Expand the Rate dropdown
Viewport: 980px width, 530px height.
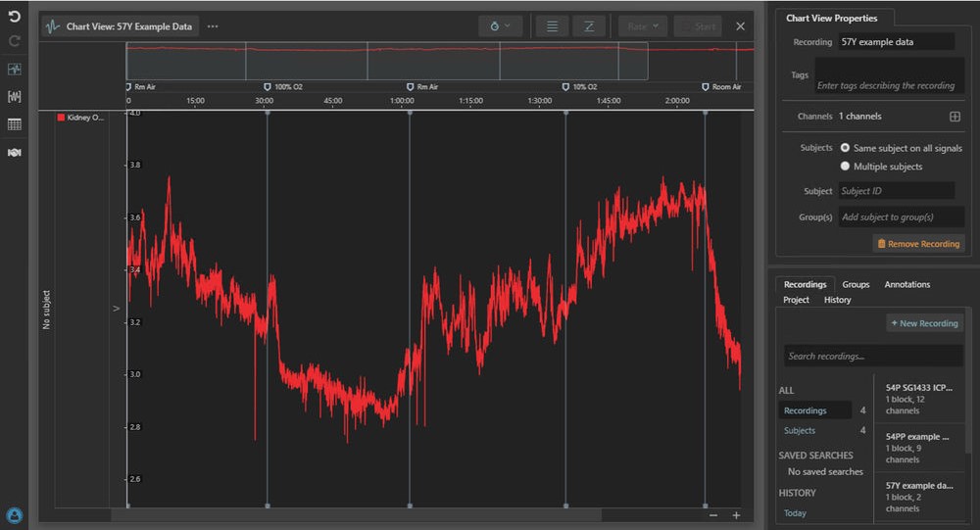click(643, 26)
